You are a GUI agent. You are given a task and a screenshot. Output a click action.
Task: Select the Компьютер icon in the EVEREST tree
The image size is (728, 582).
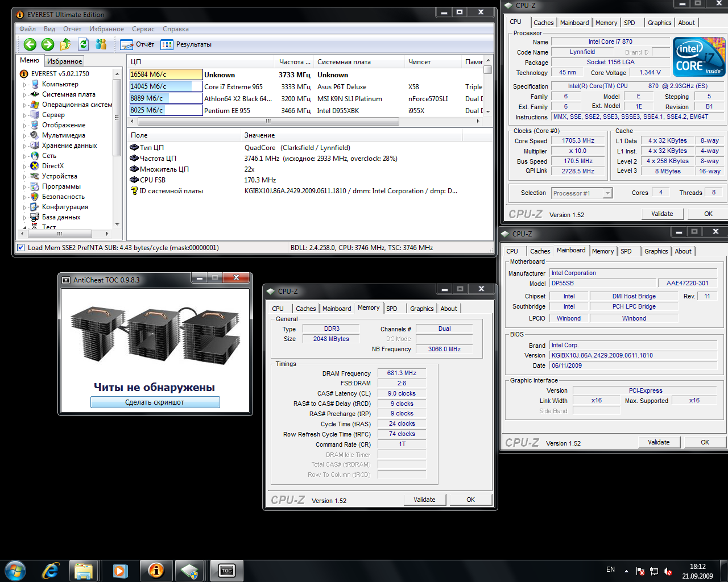click(x=35, y=84)
